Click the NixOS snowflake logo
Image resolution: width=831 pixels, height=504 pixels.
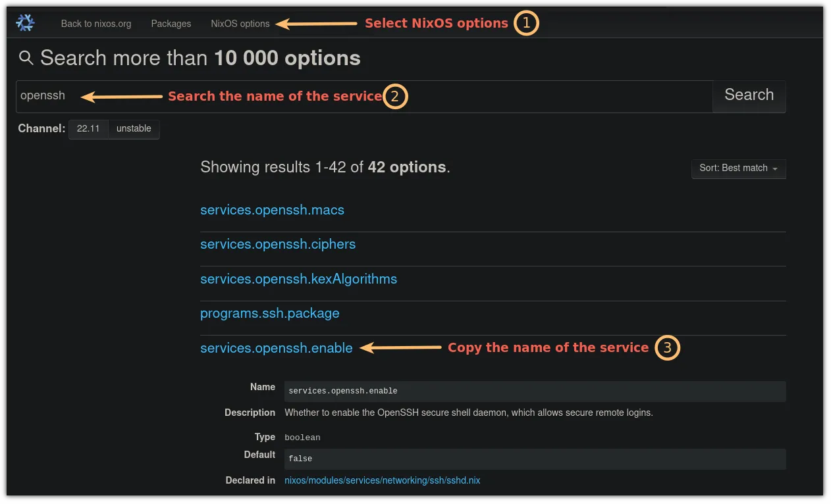[24, 22]
